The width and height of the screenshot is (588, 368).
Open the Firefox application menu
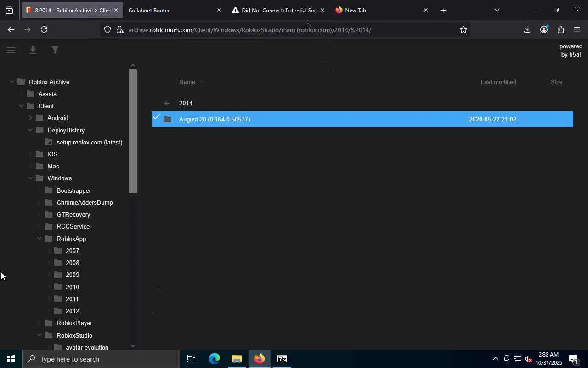point(577,29)
